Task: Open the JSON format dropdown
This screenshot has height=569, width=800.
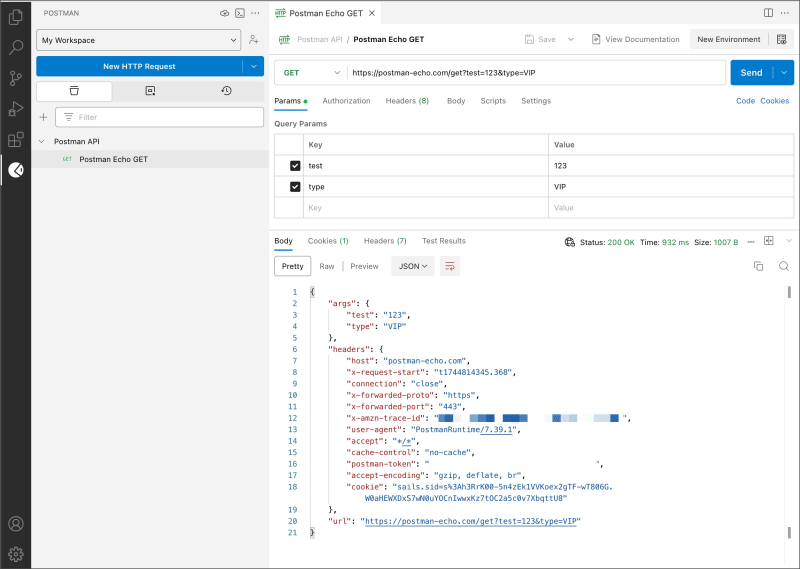Action: pos(413,266)
